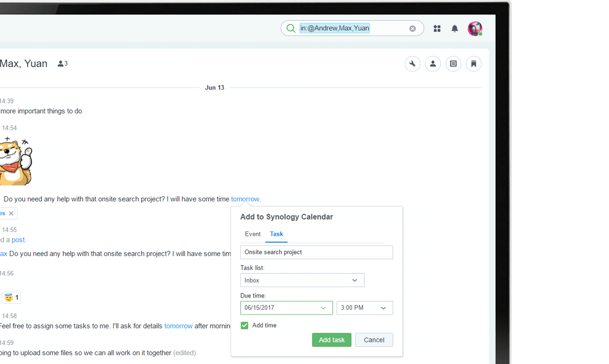This screenshot has height=364, width=609.
Task: Uncheck the Add time checkbox
Action: [244, 325]
